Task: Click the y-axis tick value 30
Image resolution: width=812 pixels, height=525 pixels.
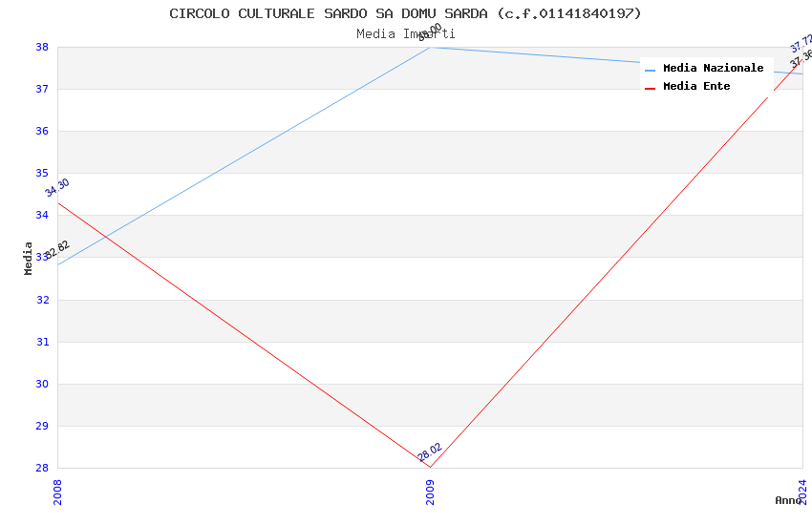Action: click(42, 384)
